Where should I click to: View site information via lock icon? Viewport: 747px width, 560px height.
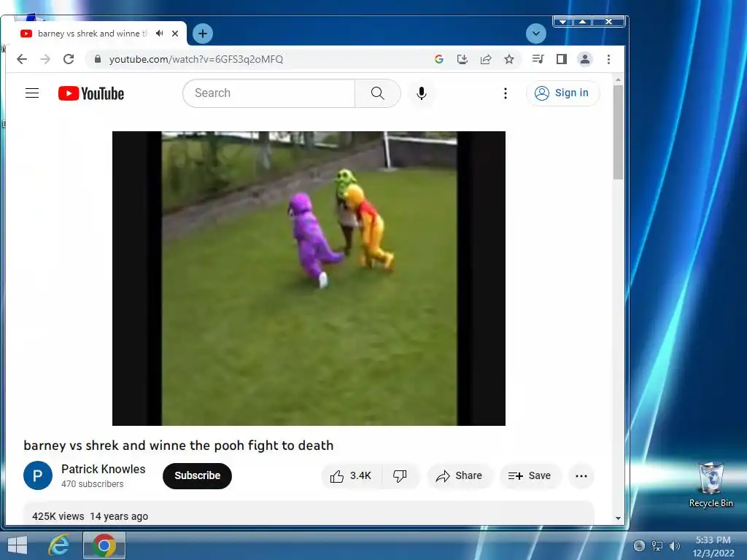(98, 59)
